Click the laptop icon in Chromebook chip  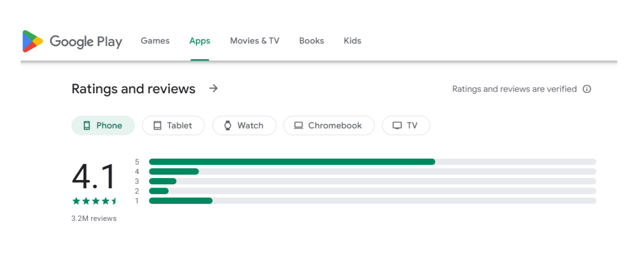tap(298, 125)
